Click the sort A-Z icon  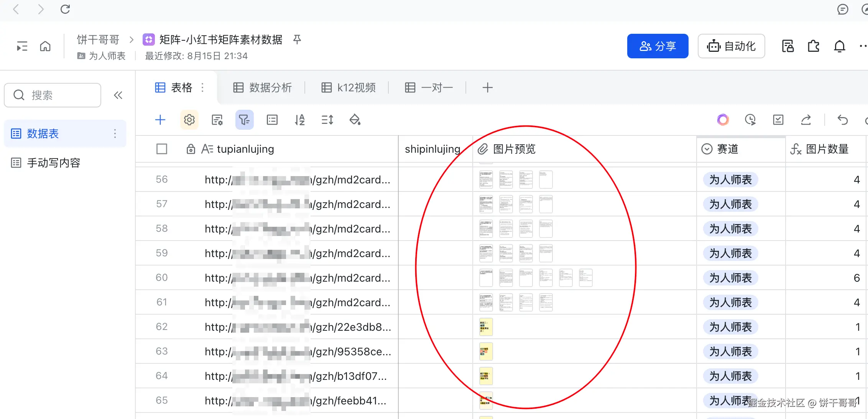[x=300, y=120]
